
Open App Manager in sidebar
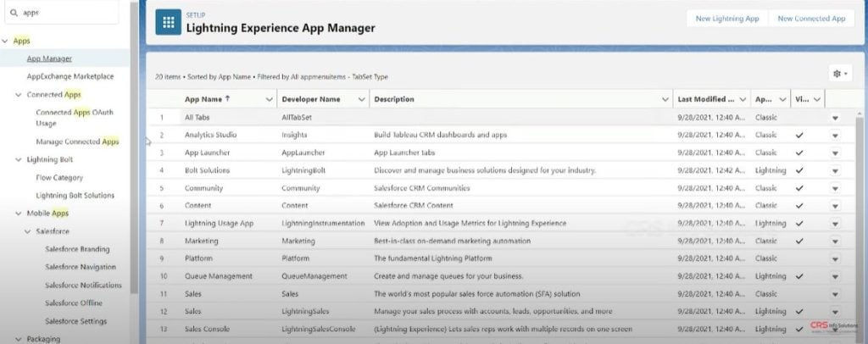tap(49, 58)
